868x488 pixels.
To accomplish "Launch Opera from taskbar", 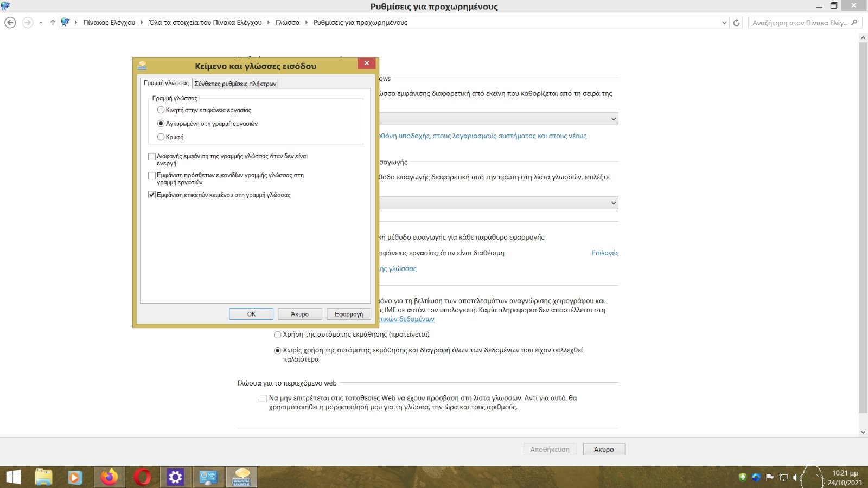I will pos(142,477).
